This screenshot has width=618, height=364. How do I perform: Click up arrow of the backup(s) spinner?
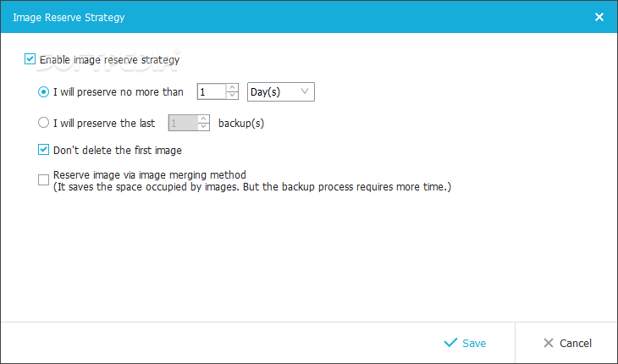[x=203, y=119]
